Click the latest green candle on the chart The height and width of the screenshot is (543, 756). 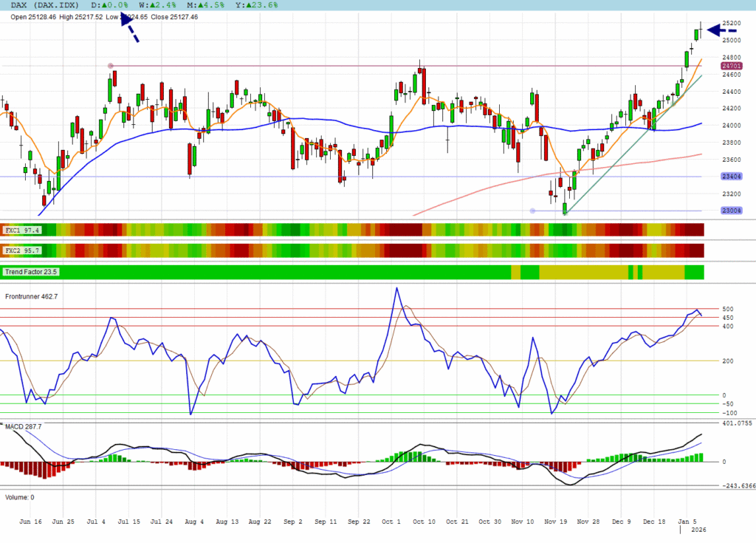click(x=698, y=32)
